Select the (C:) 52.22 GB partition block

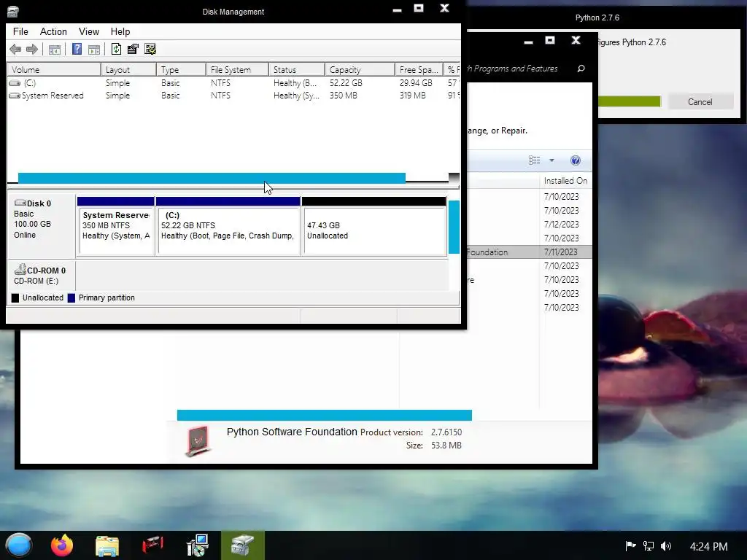228,226
